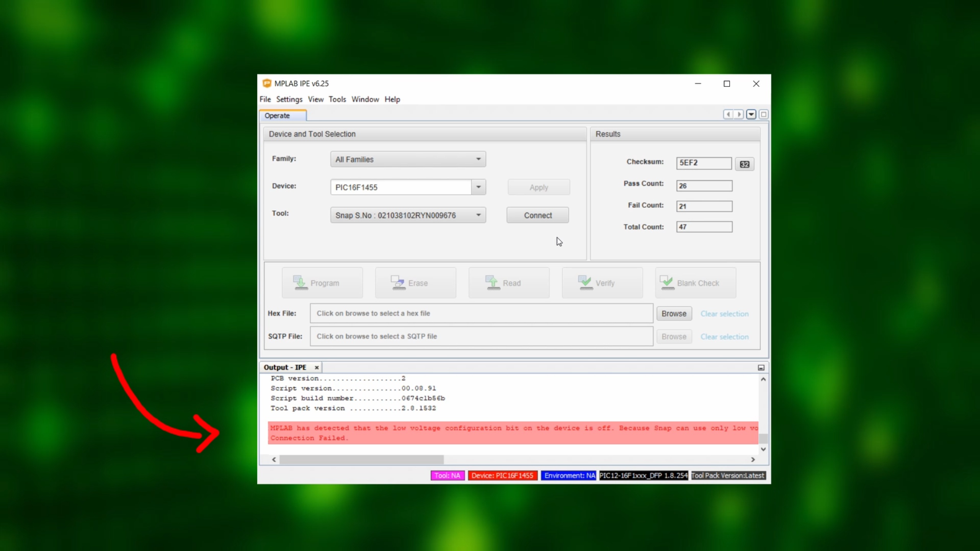Open the tab list dropdown arrow
This screenshot has height=551, width=980.
tap(751, 114)
